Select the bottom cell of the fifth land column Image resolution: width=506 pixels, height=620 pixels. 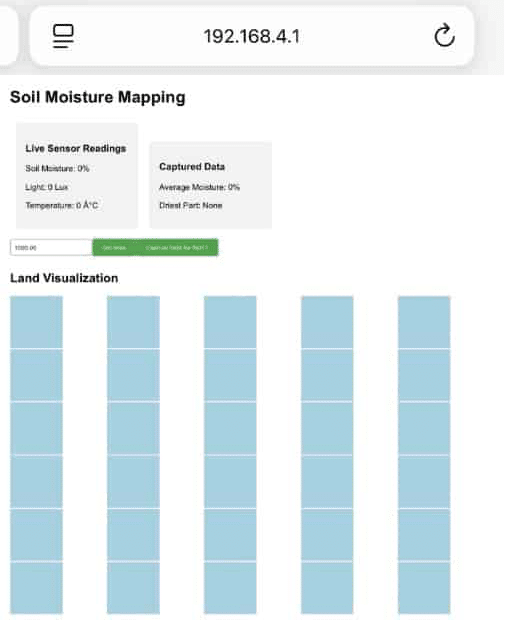click(x=424, y=588)
